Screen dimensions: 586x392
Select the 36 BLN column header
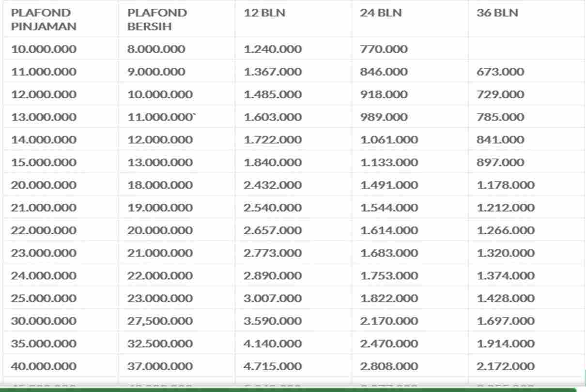(x=497, y=13)
